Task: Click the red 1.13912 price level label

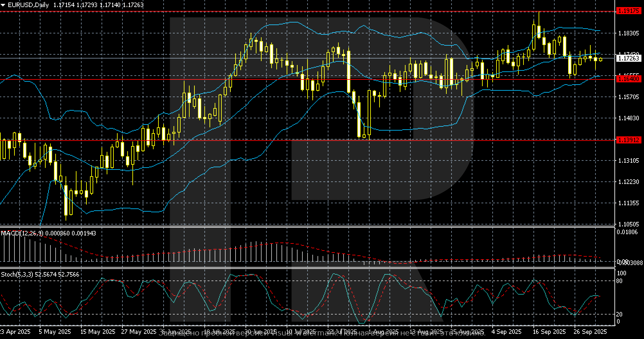Action: (x=628, y=140)
